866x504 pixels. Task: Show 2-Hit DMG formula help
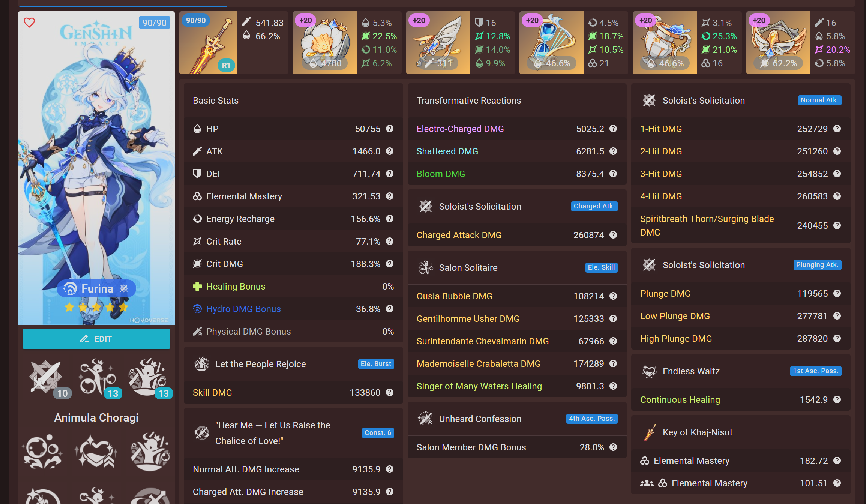[837, 151]
